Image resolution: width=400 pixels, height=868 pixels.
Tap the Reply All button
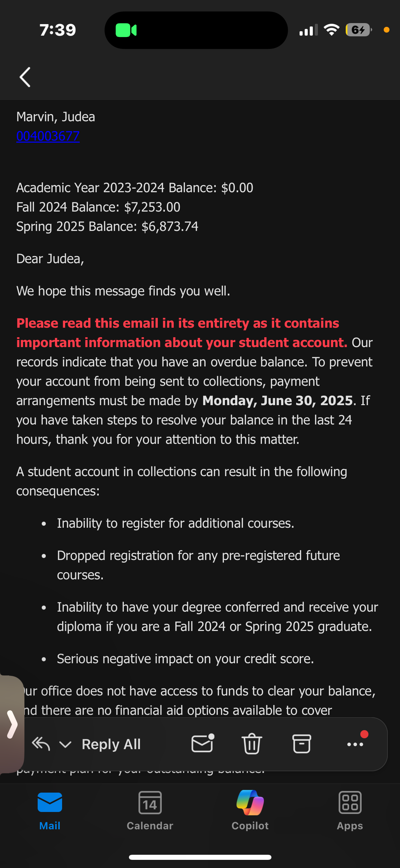pyautogui.click(x=111, y=744)
